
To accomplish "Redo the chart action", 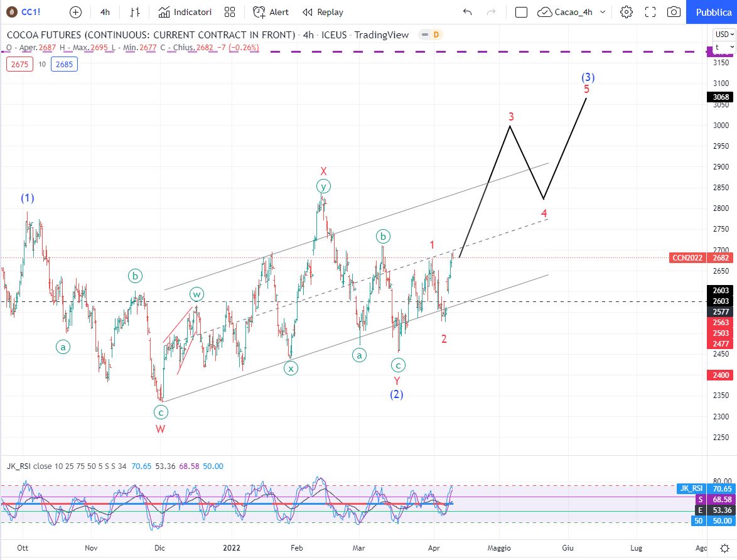I will tap(491, 12).
